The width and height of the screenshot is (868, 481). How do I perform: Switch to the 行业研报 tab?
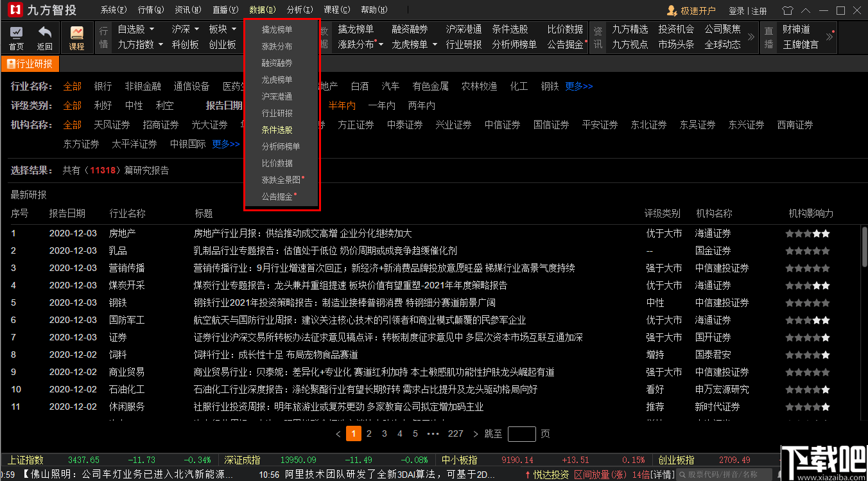[30, 64]
